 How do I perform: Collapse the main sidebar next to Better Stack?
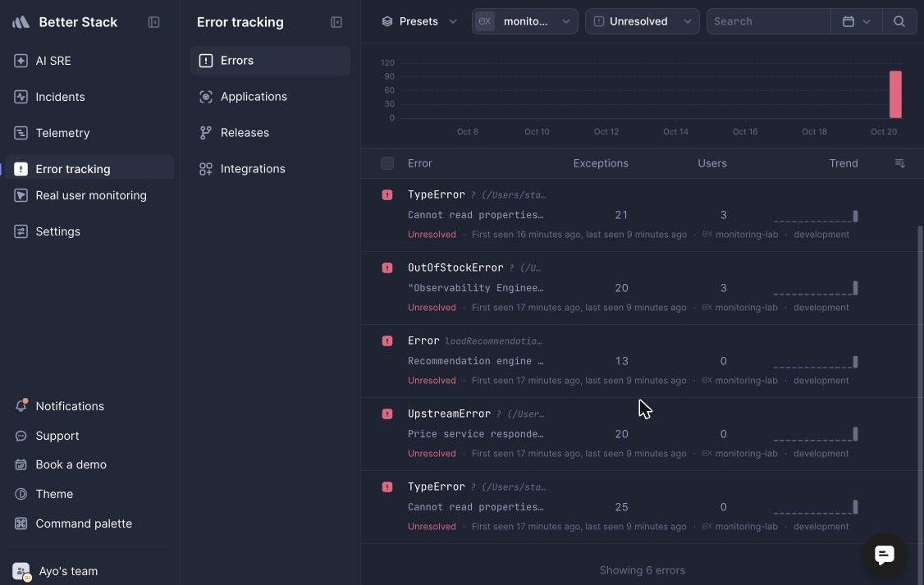point(153,22)
